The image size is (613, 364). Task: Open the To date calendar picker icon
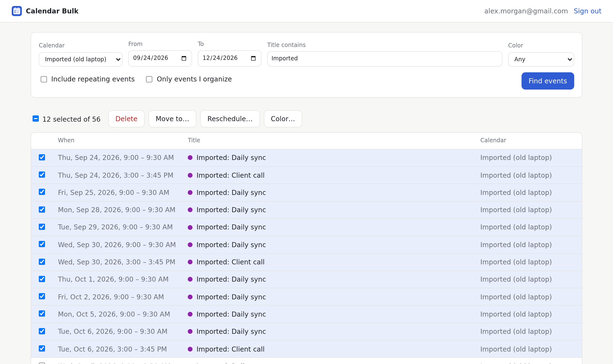[253, 58]
